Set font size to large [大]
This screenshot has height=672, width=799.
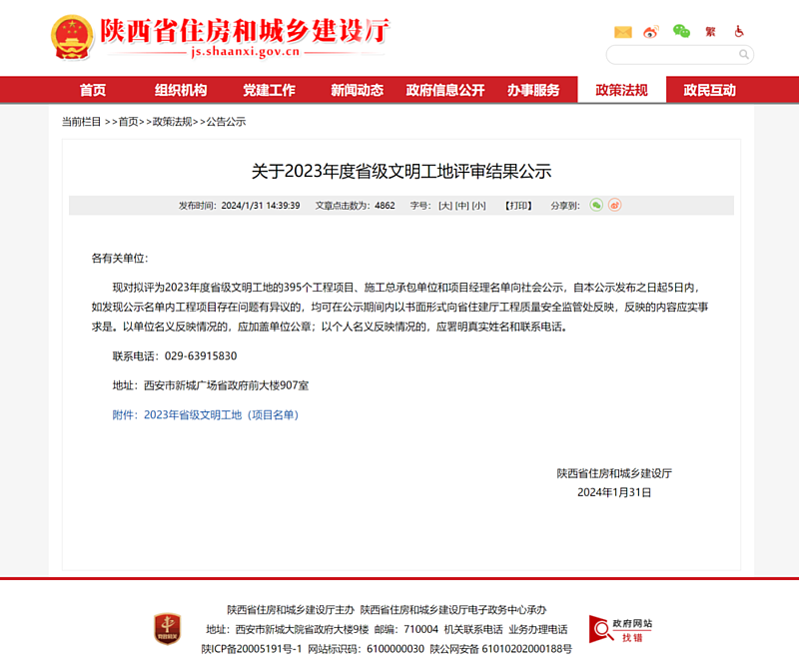coord(445,206)
